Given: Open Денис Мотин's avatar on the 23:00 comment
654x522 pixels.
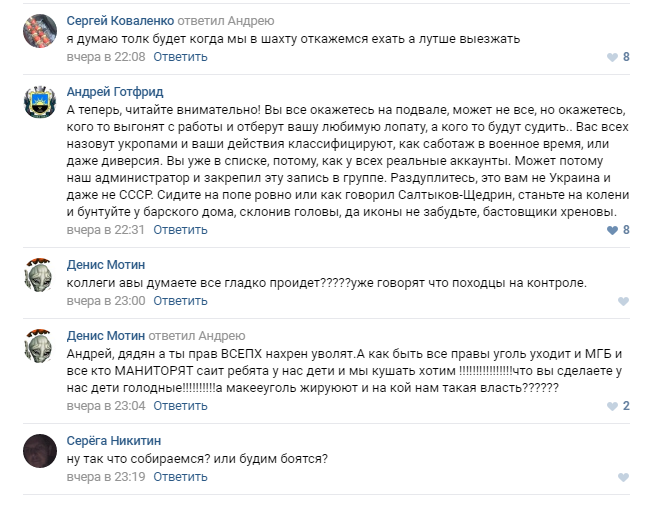Looking at the screenshot, I should click(40, 275).
